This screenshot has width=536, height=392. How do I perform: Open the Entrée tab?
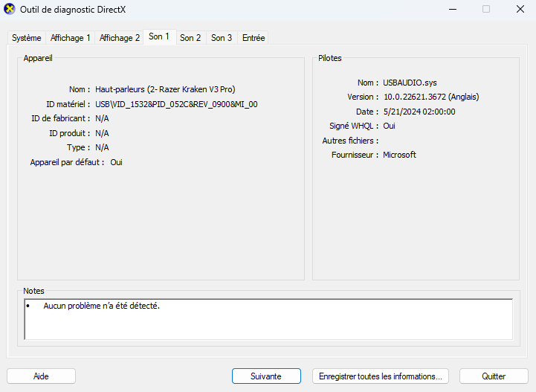254,38
